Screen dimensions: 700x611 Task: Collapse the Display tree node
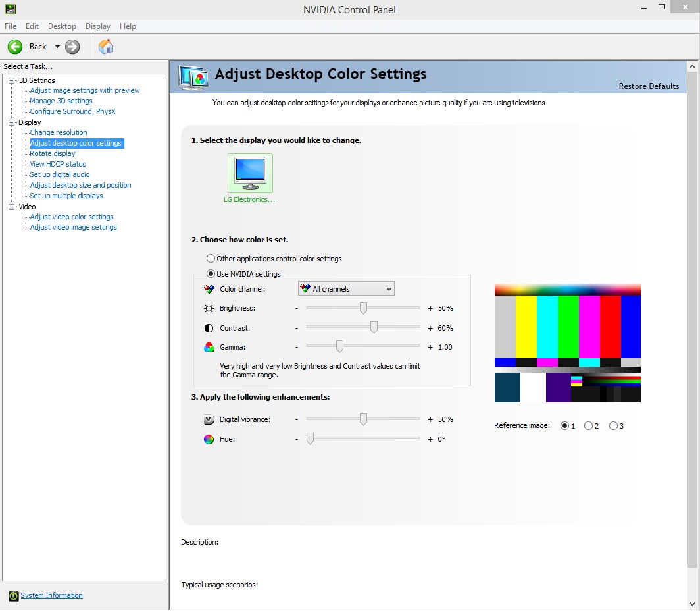[x=12, y=122]
